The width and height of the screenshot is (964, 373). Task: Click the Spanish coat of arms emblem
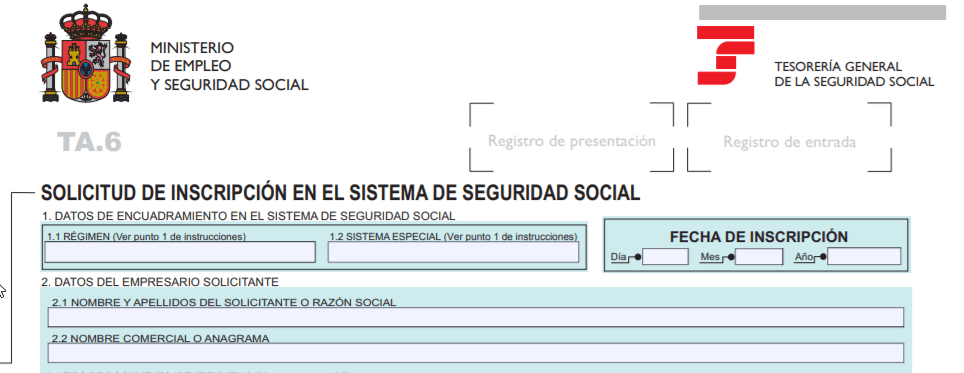[87, 54]
